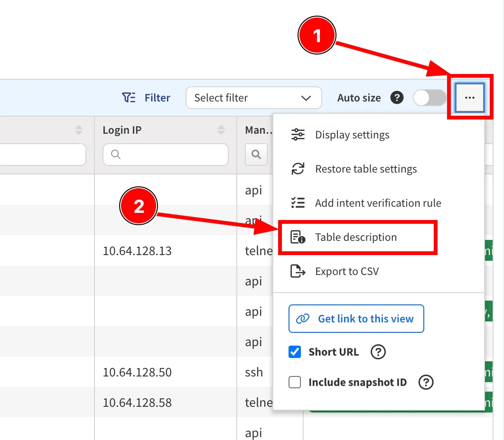Click help icon beside Short URL
This screenshot has height=440, width=504.
click(x=378, y=352)
